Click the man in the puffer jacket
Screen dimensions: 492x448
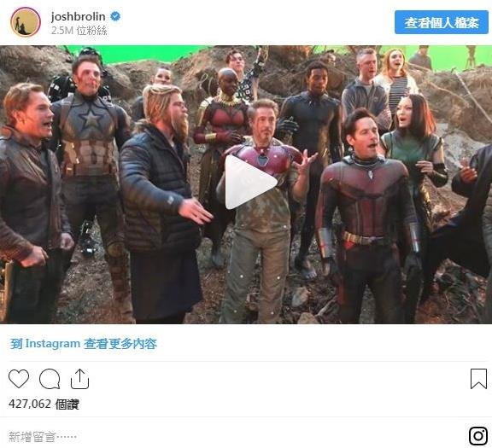pyautogui.click(x=160, y=201)
